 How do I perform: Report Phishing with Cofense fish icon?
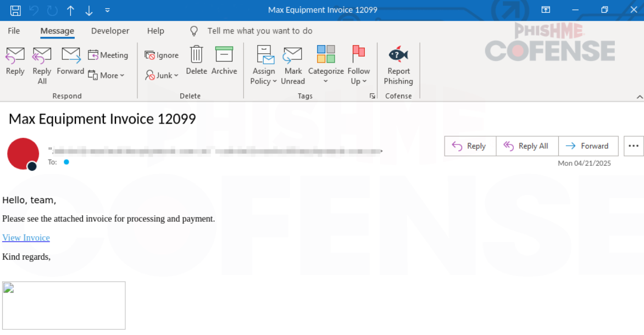click(x=398, y=66)
